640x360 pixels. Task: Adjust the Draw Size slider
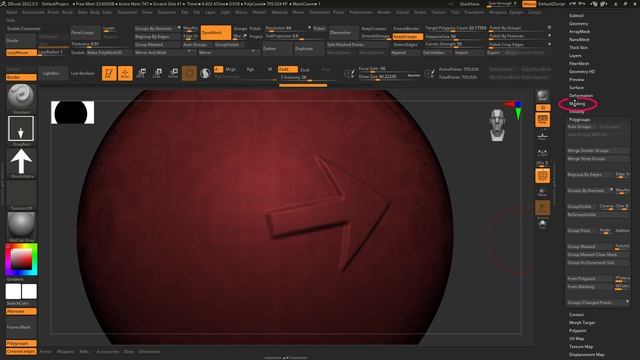pyautogui.click(x=389, y=77)
